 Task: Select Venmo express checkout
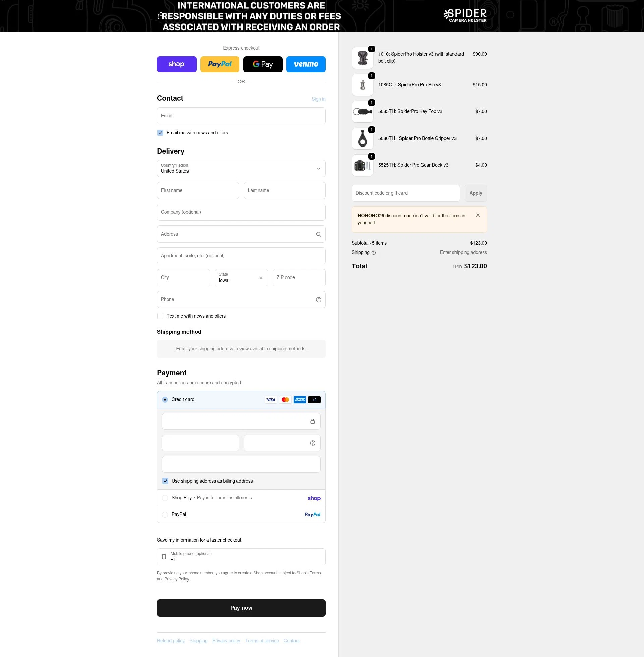pyautogui.click(x=306, y=64)
